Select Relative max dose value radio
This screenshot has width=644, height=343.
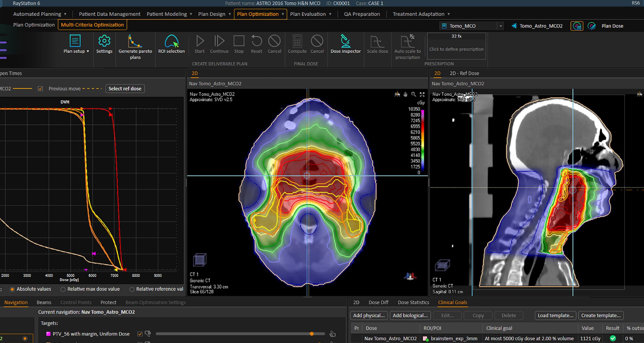tap(63, 289)
